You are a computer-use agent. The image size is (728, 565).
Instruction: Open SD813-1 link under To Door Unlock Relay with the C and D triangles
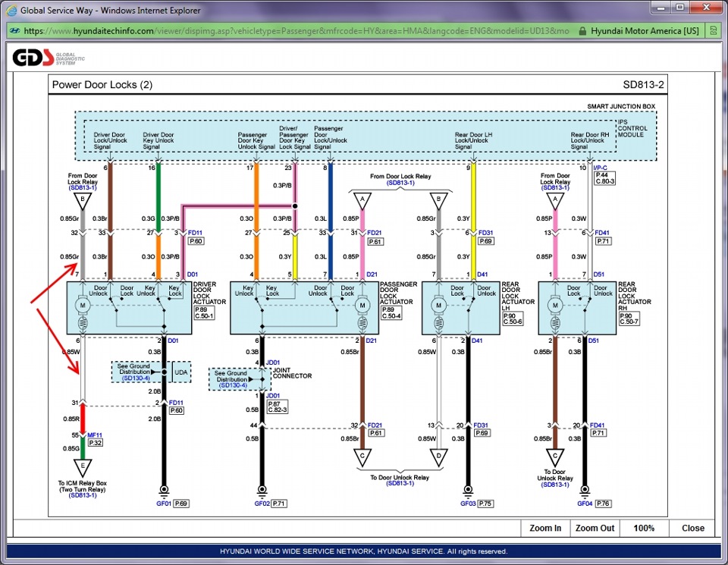click(x=400, y=483)
